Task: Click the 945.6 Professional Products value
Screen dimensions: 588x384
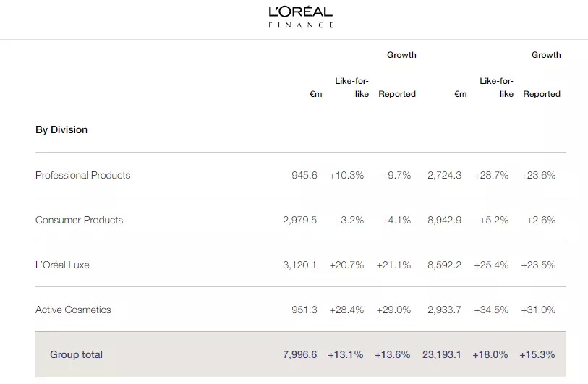Action: pos(304,175)
